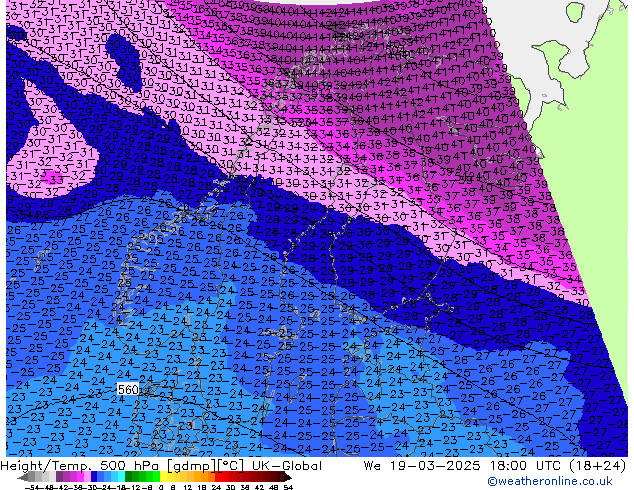Click the weatheronline.co.uk copyright link
The image size is (634, 490).
point(550,481)
